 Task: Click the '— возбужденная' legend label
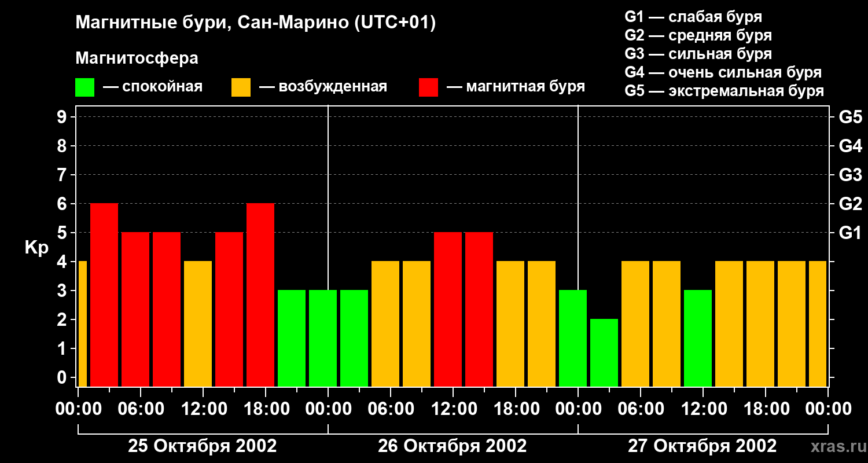click(x=323, y=87)
